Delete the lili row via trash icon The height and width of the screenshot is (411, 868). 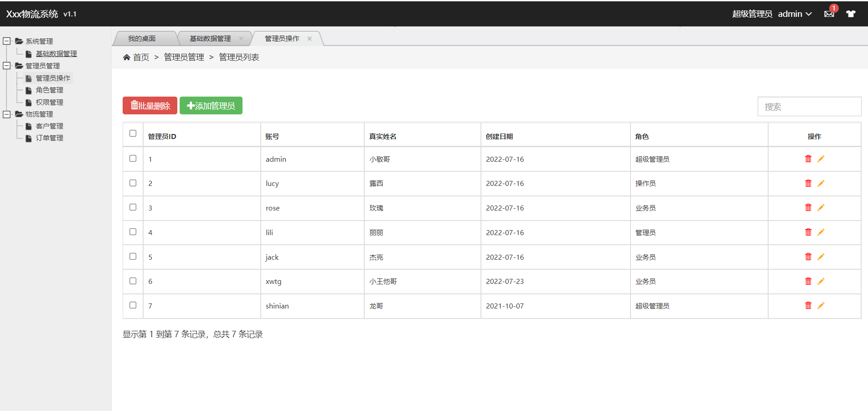tap(808, 232)
